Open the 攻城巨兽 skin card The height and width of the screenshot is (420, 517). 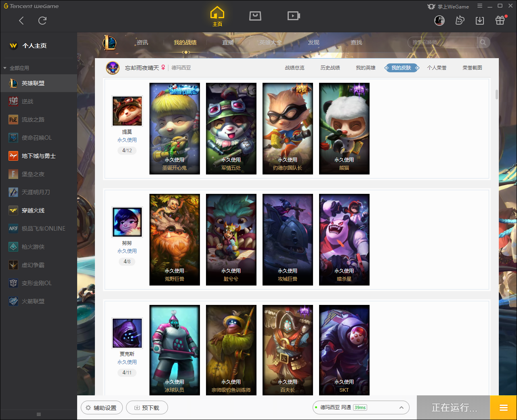(x=288, y=239)
